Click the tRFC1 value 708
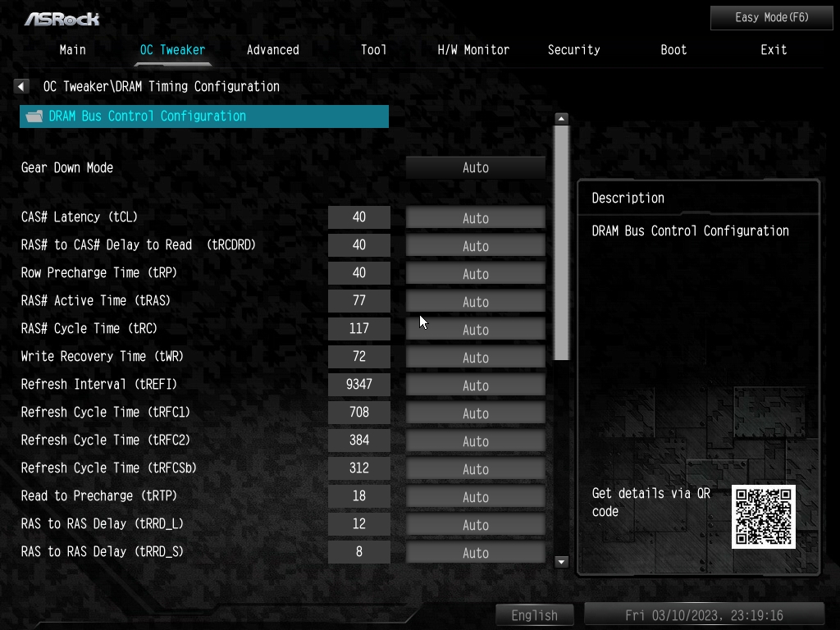 [359, 412]
